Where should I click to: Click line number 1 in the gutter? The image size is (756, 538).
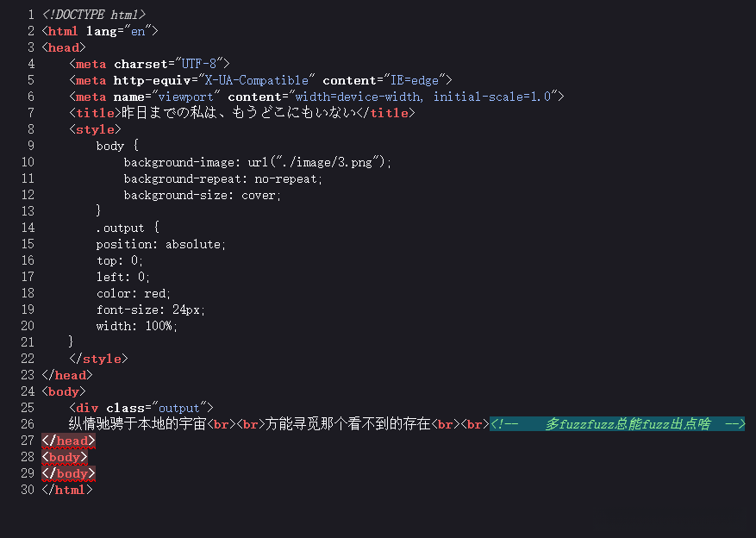(31, 15)
